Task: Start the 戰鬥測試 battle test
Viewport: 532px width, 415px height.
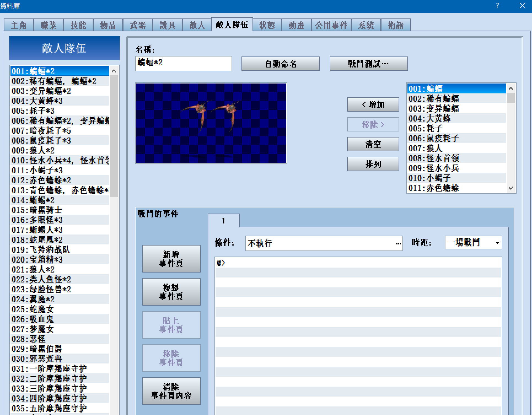Action: 369,64
